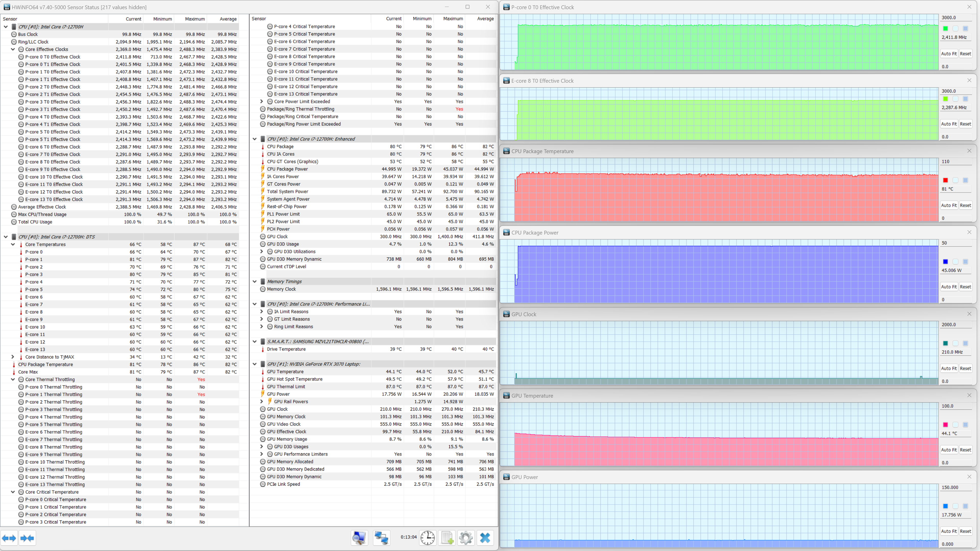980x551 pixels.
Task: Click the blue color swatch on CPU Package Power graph
Action: [x=945, y=262]
